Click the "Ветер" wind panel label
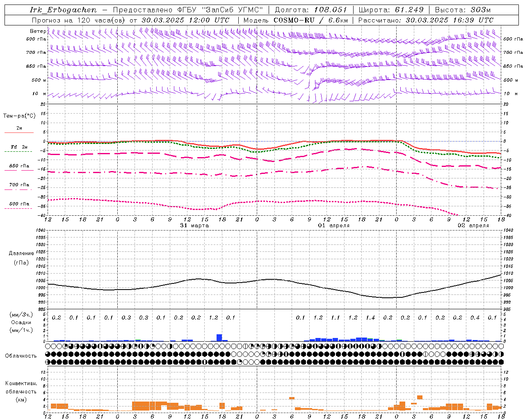525x420 pixels. (38, 31)
